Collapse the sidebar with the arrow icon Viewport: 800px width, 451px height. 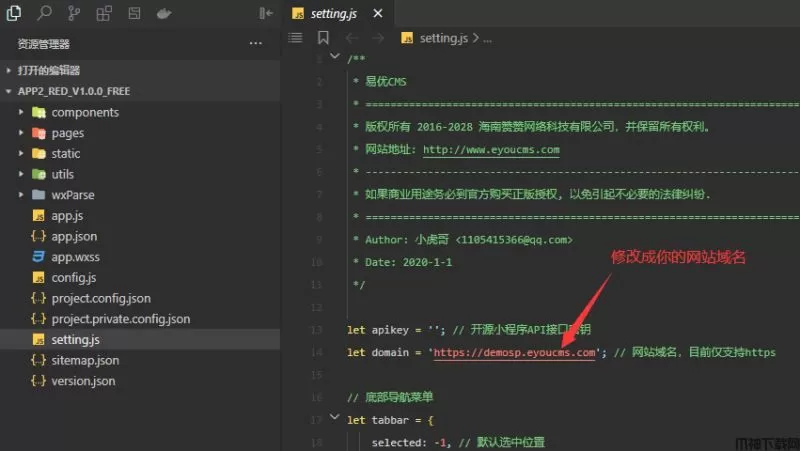265,13
